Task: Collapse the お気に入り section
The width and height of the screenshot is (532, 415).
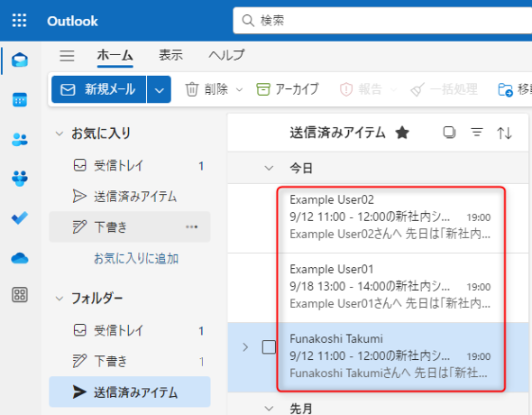Action: [60, 134]
